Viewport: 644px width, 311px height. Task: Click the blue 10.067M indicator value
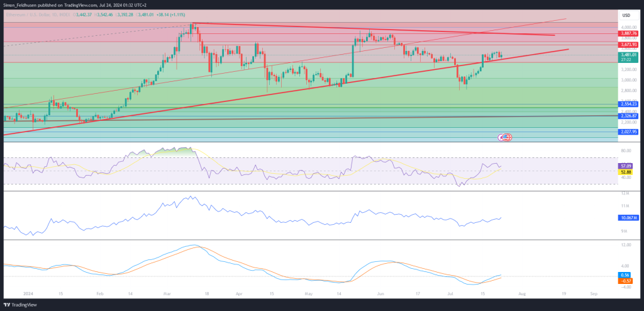coord(629,218)
